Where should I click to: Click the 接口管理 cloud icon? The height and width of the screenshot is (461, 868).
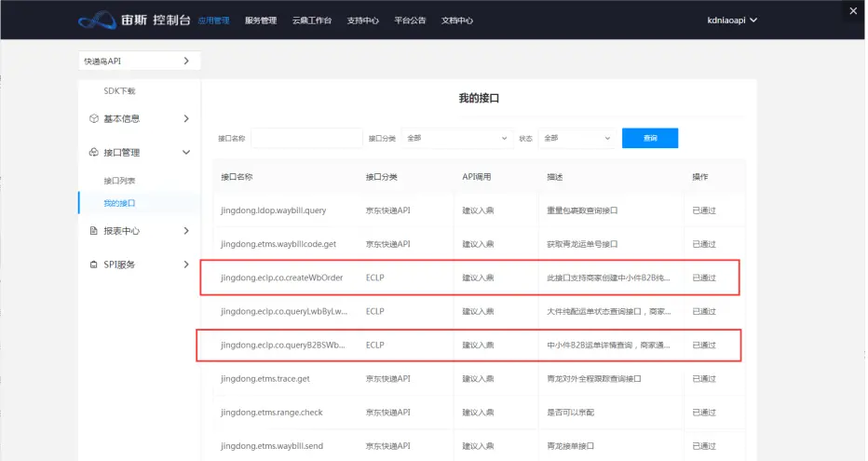point(93,152)
